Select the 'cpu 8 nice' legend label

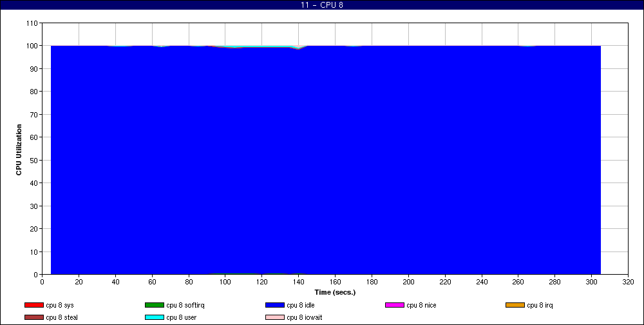click(421, 305)
